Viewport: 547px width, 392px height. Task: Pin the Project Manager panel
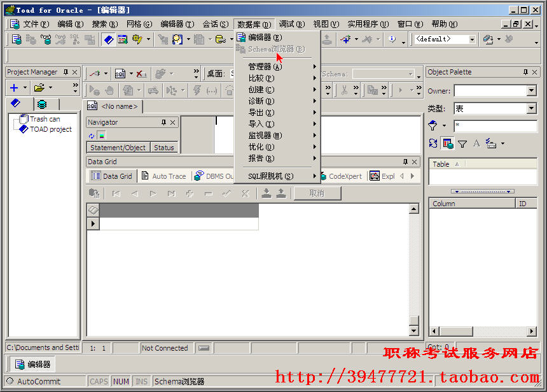66,72
